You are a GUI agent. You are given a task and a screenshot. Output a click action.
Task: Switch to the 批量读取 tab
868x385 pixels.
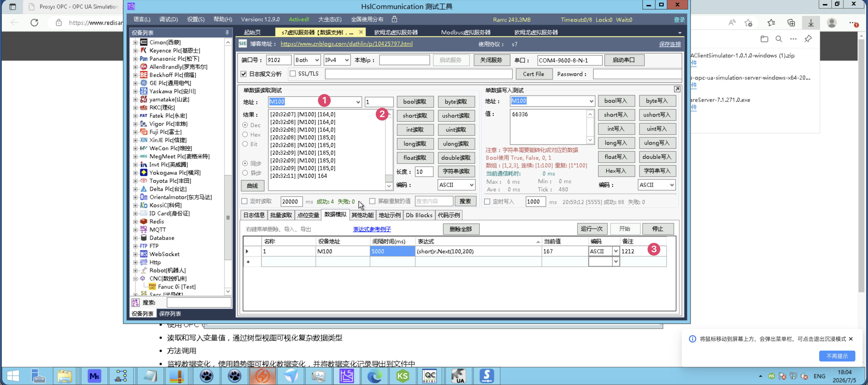point(281,215)
